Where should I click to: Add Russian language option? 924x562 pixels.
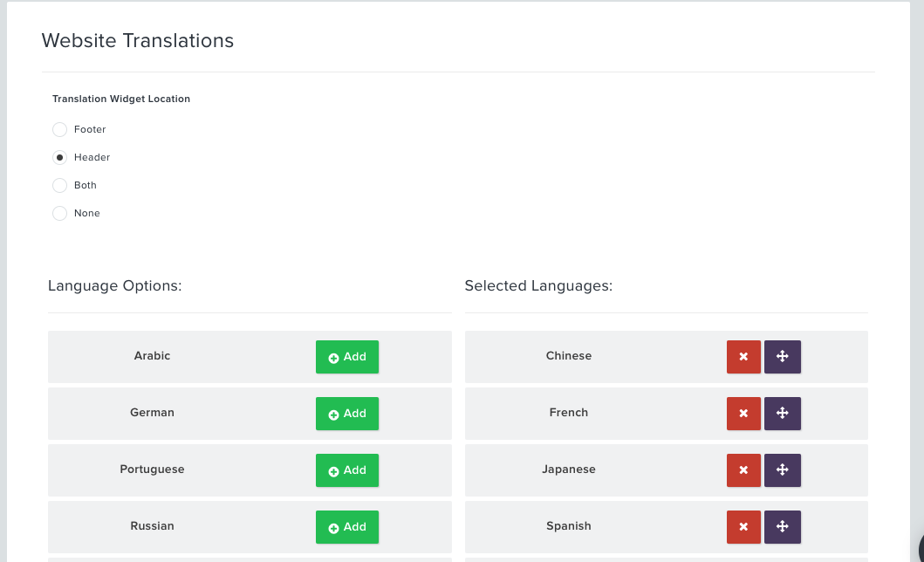(x=347, y=527)
